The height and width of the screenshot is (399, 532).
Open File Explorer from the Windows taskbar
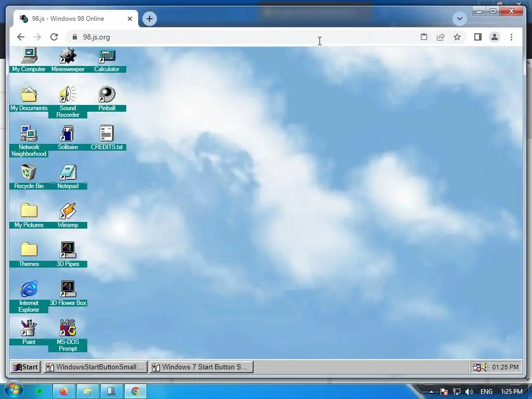click(87, 392)
